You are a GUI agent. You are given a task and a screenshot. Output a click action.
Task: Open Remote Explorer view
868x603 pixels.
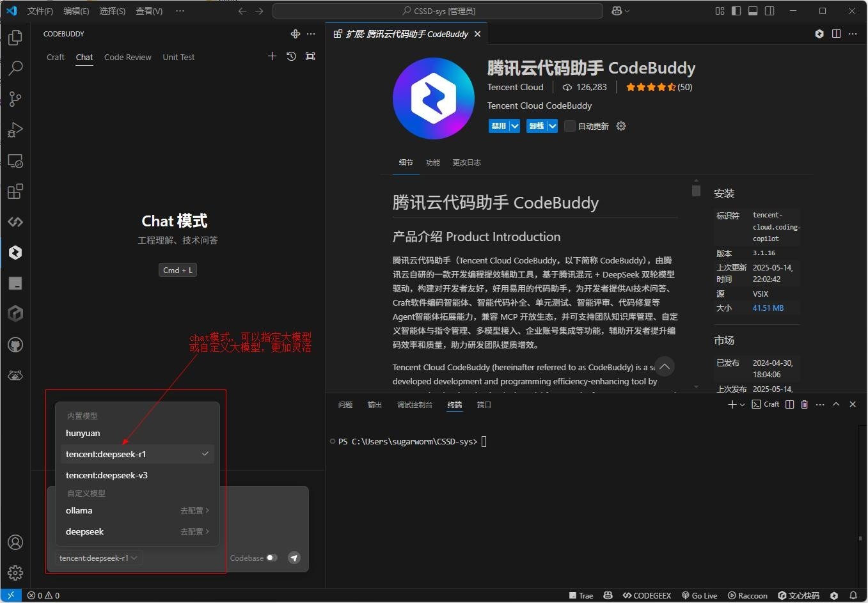coord(15,161)
